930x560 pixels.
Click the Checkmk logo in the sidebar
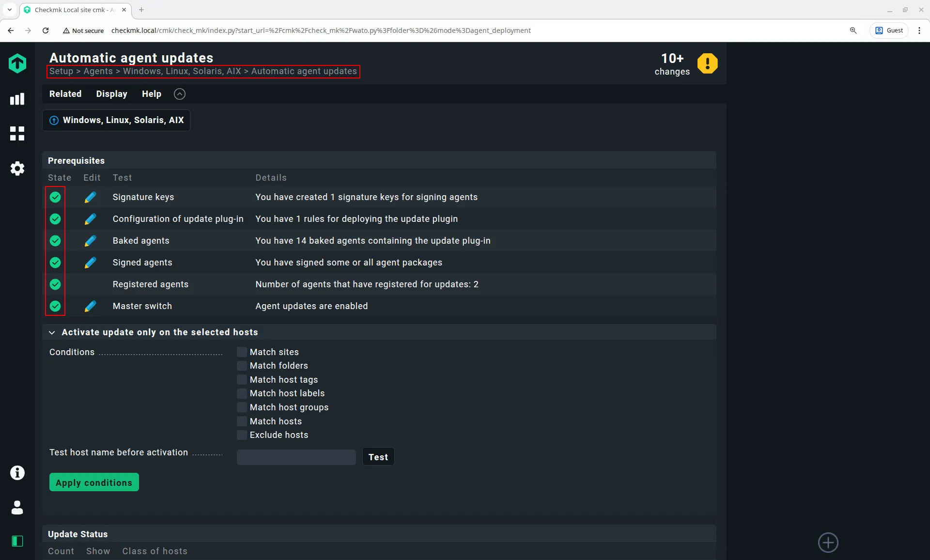[17, 63]
